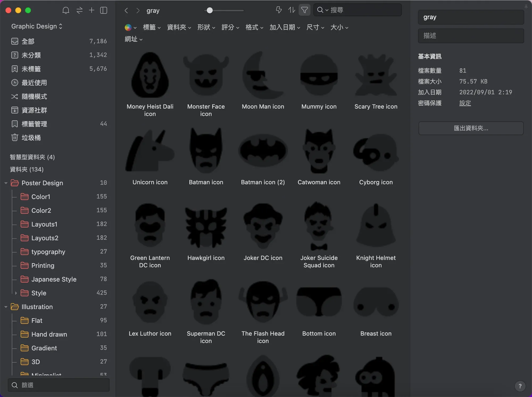Screen dimensions: 532x397
Task: Open the 加入日期 filter dropdown
Action: [285, 27]
